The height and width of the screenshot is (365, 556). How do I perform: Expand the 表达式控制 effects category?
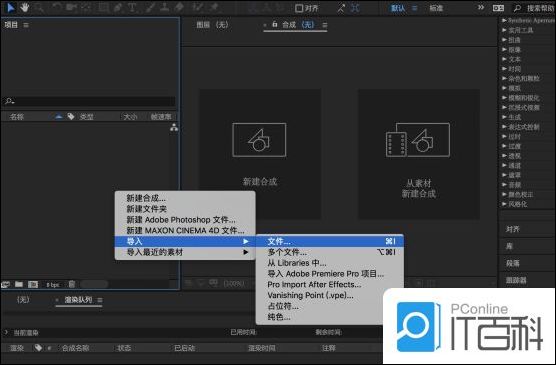click(x=504, y=127)
